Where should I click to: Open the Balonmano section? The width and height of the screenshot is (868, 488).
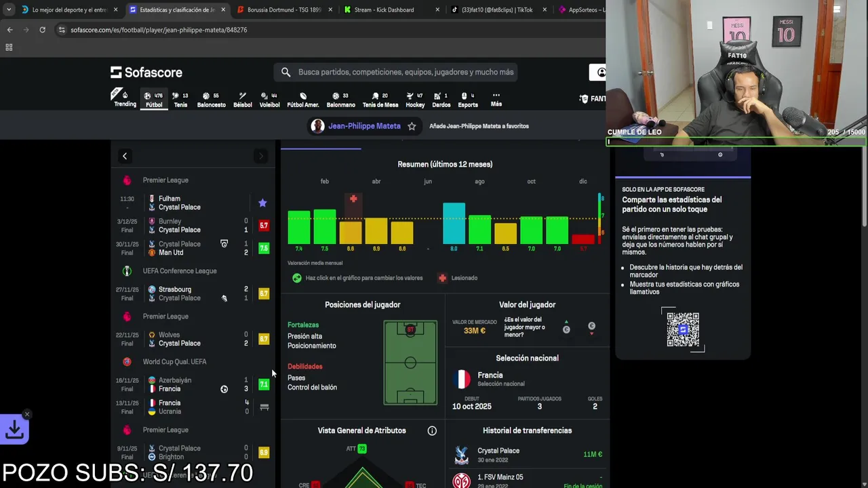(340, 99)
